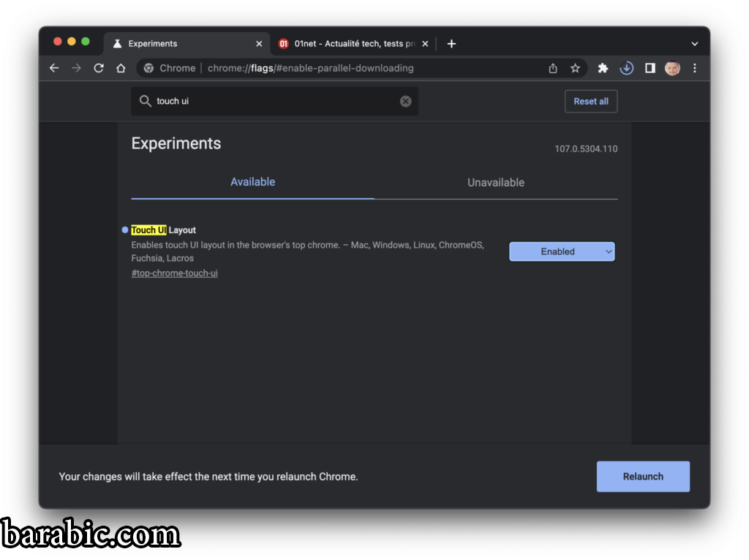Screen dimensions: 749x560
Task: Bookmark this page with the star icon
Action: pos(575,68)
